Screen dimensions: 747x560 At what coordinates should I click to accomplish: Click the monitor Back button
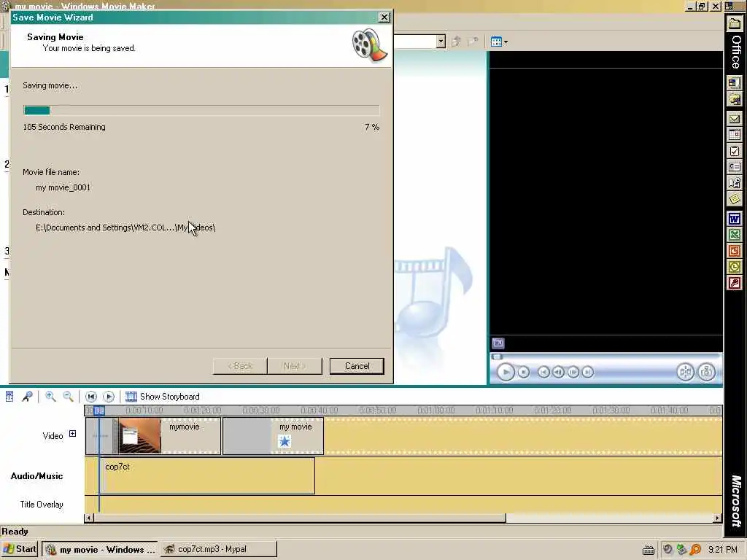pyautogui.click(x=543, y=372)
